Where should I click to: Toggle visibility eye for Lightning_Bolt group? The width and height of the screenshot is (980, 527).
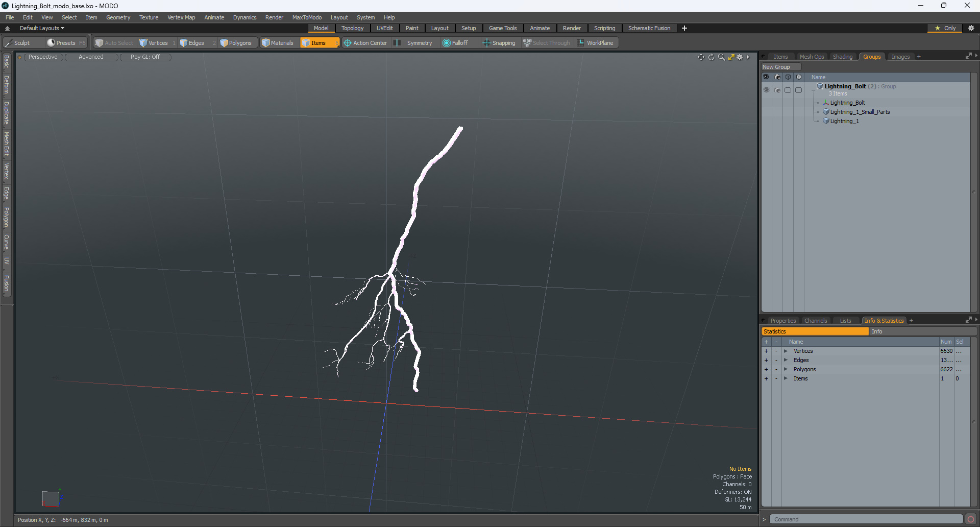click(x=766, y=90)
